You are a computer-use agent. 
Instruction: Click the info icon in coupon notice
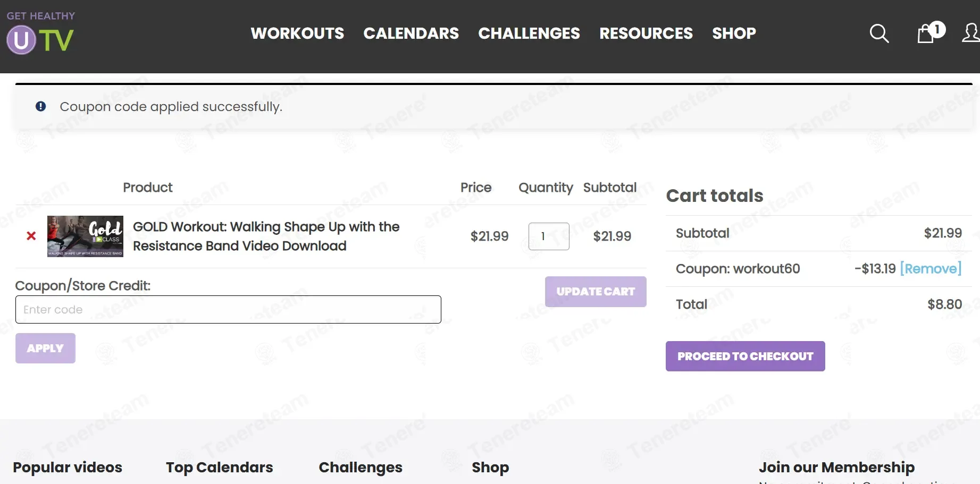click(41, 106)
